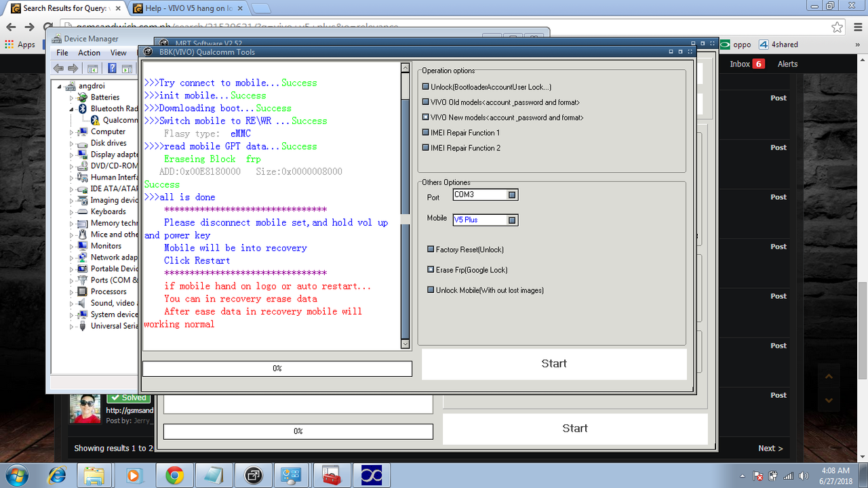The height and width of the screenshot is (488, 868).
Task: Click the 0% progress bar in Qualcomm Tools
Action: [x=277, y=369]
